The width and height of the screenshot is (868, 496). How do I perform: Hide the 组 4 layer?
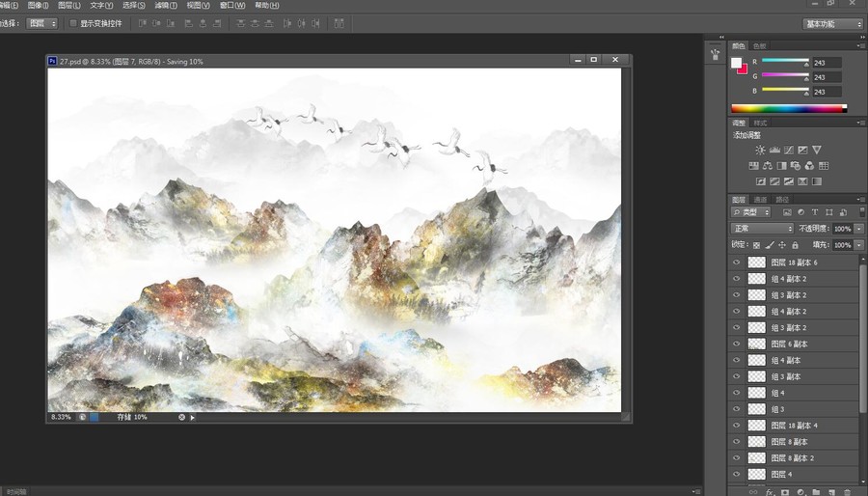[x=736, y=393]
